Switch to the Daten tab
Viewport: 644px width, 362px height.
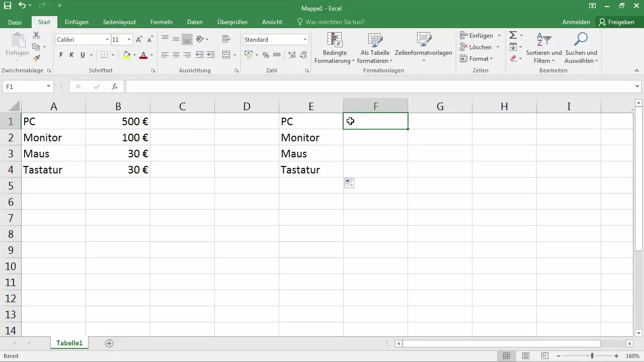[x=195, y=22]
